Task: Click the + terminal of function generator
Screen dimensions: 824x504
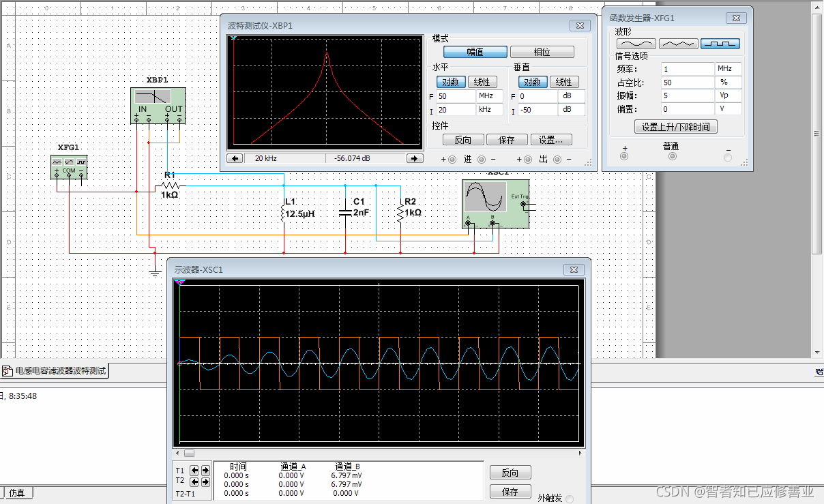Action: tap(624, 156)
